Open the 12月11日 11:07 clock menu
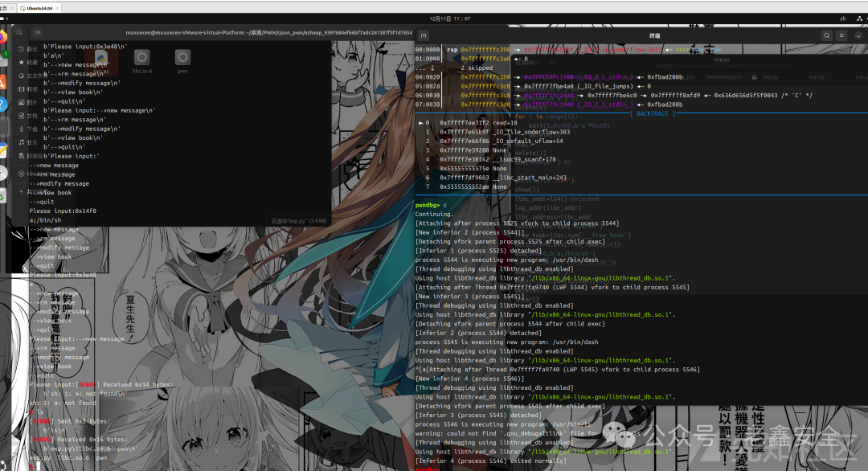The image size is (868, 471). (450, 18)
